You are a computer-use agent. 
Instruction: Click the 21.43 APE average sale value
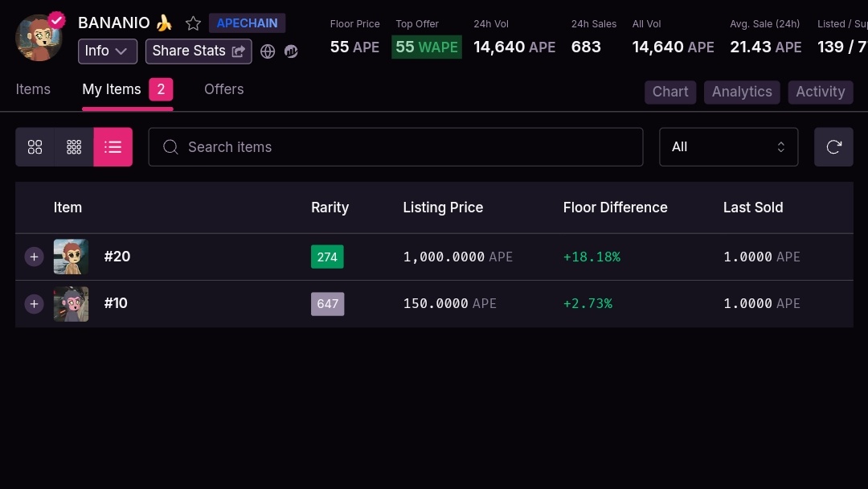pos(766,47)
